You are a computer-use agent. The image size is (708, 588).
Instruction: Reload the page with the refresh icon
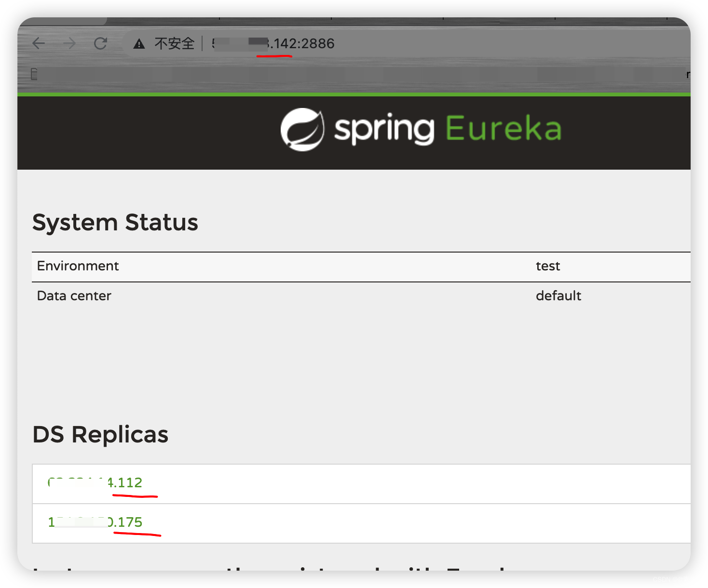[x=100, y=43]
